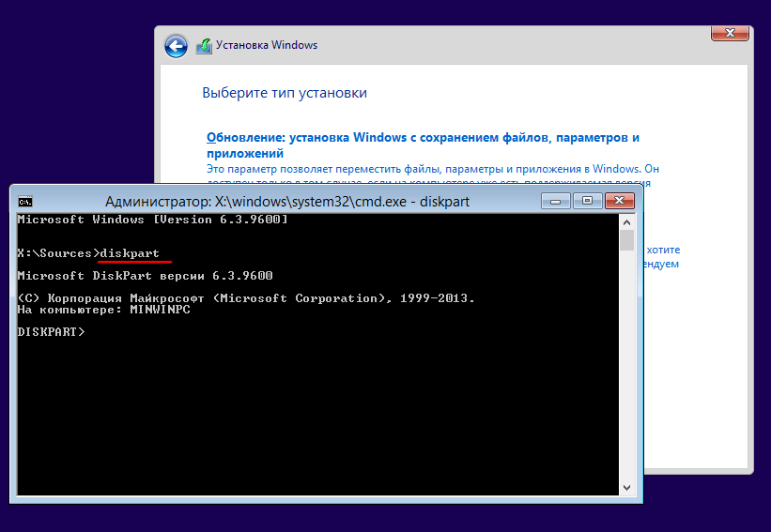This screenshot has height=532, width=771.
Task: Go back using the blue arrow button
Action: pyautogui.click(x=176, y=47)
